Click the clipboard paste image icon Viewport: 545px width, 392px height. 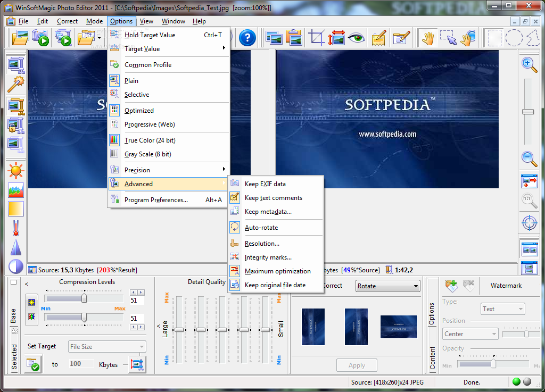[294, 38]
